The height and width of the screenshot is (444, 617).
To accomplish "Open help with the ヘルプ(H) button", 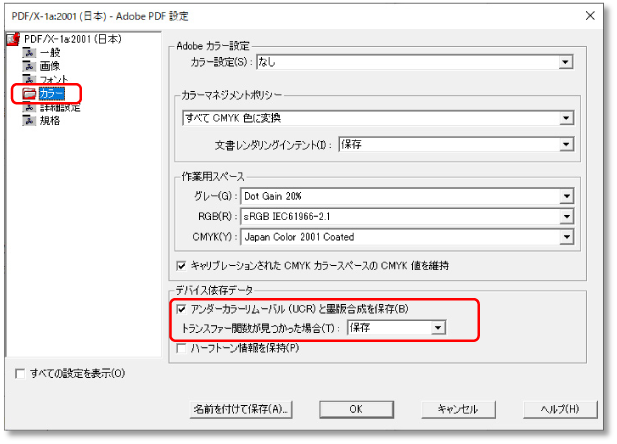I will click(x=560, y=410).
